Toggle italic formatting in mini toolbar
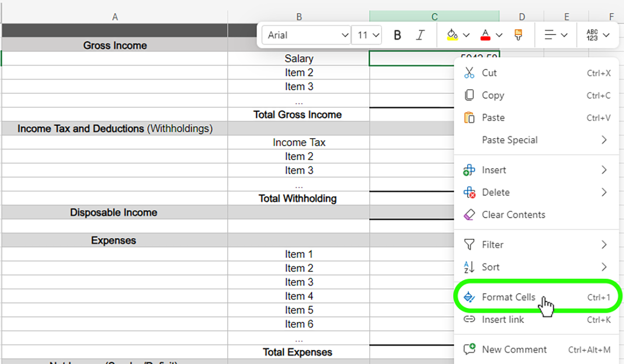 (420, 35)
